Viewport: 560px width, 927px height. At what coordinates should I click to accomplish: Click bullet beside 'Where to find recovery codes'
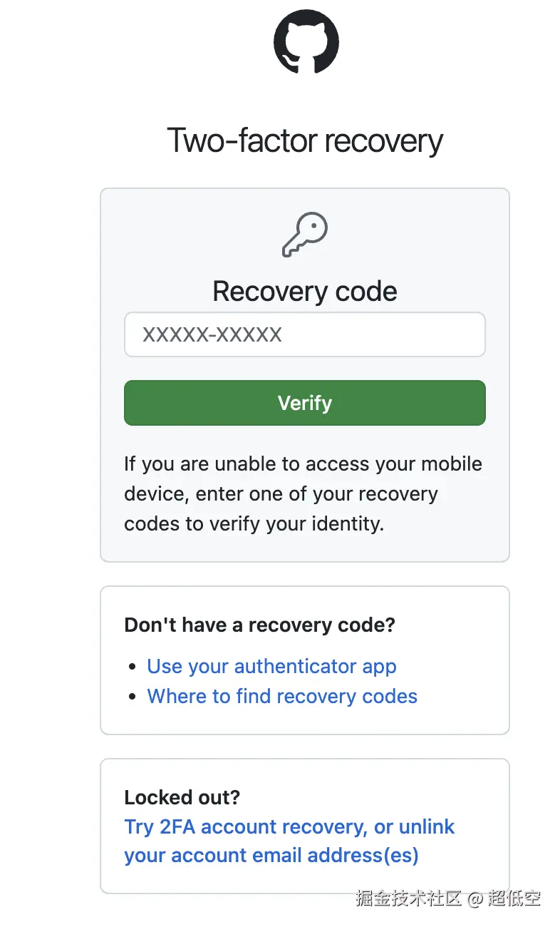[132, 697]
